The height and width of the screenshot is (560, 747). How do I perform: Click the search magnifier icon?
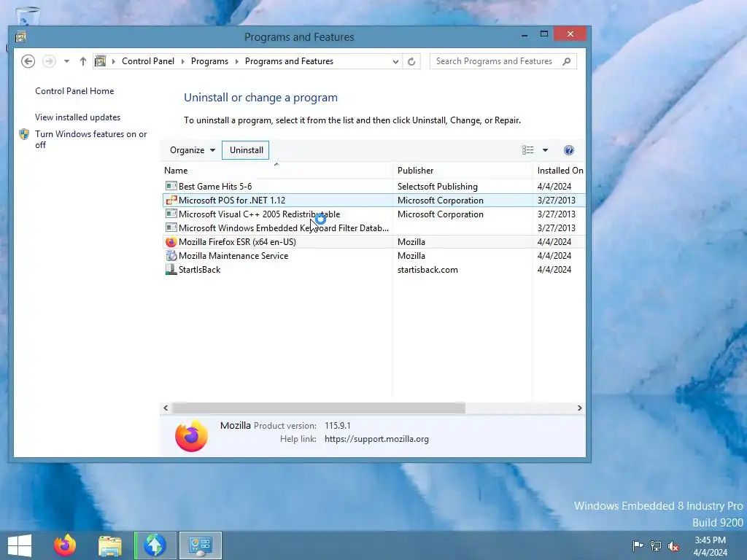pyautogui.click(x=566, y=61)
